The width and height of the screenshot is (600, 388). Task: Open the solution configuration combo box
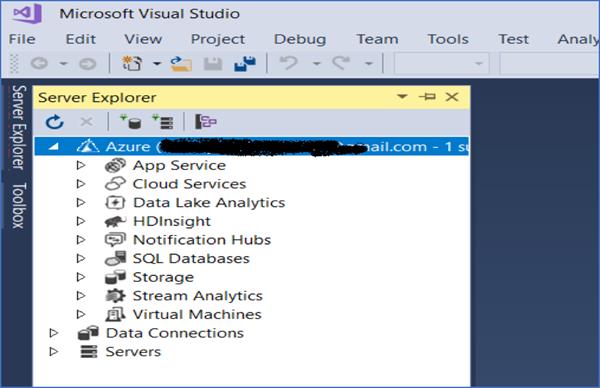coord(441,64)
